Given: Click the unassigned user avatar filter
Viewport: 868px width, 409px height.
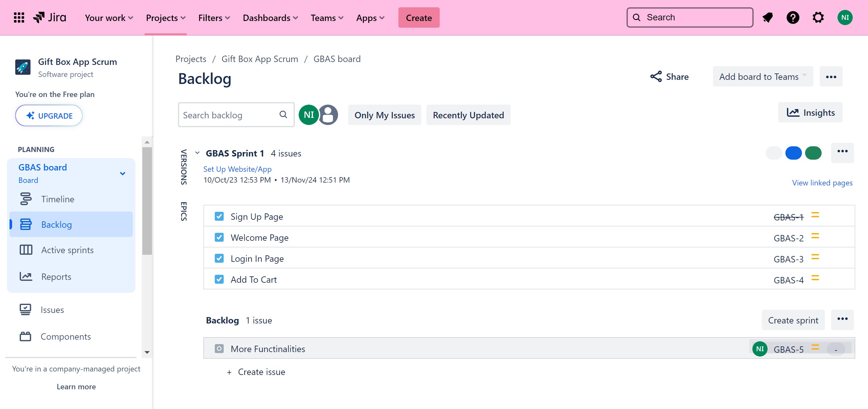Looking at the screenshot, I should tap(329, 115).
